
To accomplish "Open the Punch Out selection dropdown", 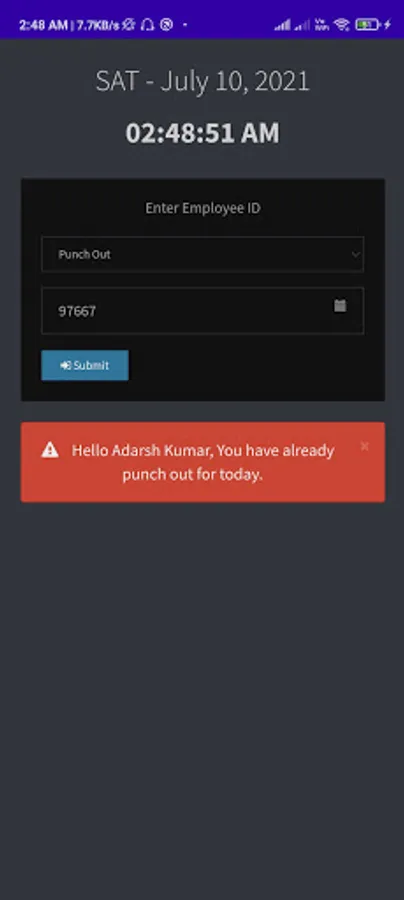I will click(x=202, y=254).
